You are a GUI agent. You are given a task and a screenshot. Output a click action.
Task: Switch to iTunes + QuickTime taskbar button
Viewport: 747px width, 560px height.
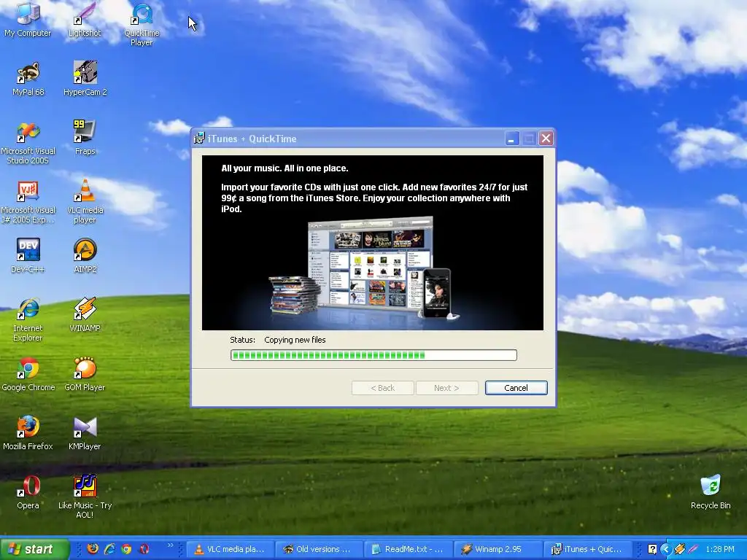587,549
